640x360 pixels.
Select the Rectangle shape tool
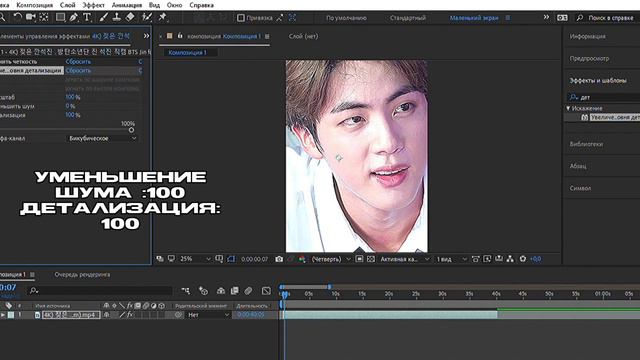pos(60,17)
